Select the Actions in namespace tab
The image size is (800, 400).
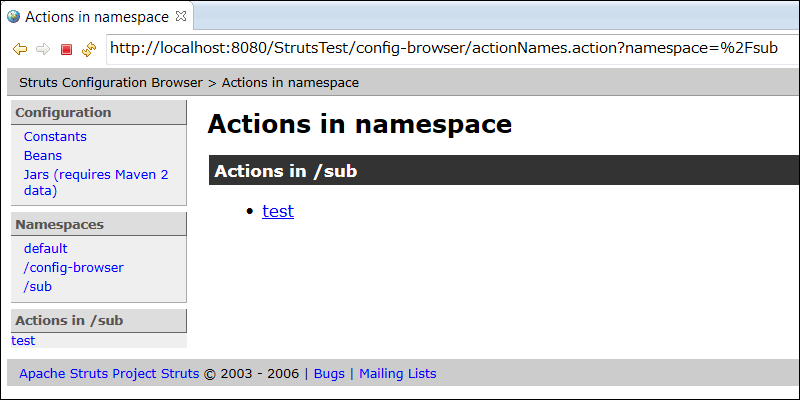point(97,16)
